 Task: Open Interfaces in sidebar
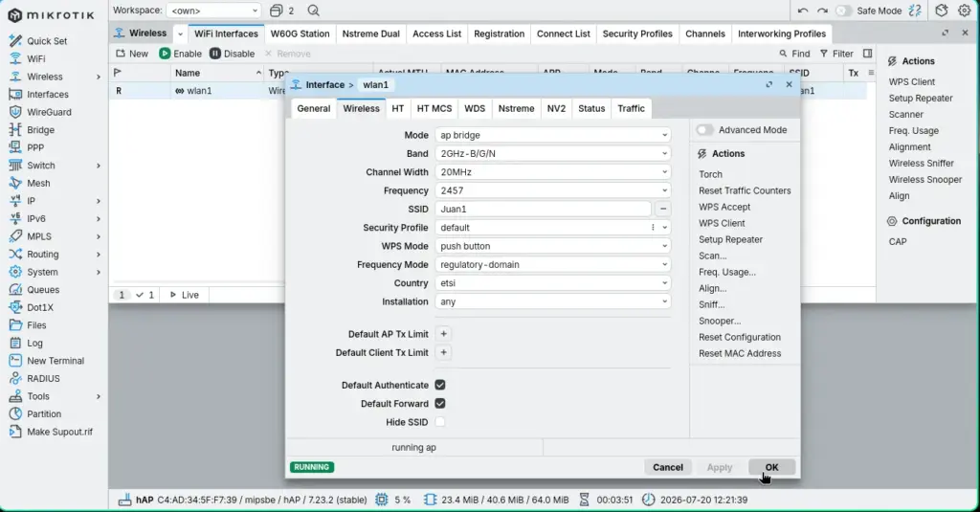click(x=48, y=95)
